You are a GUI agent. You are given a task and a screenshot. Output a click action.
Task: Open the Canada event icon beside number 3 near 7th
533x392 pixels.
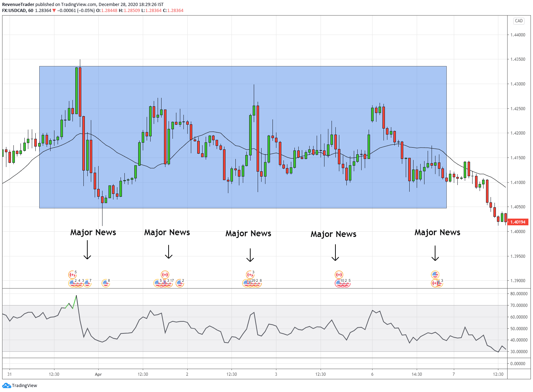point(435,283)
